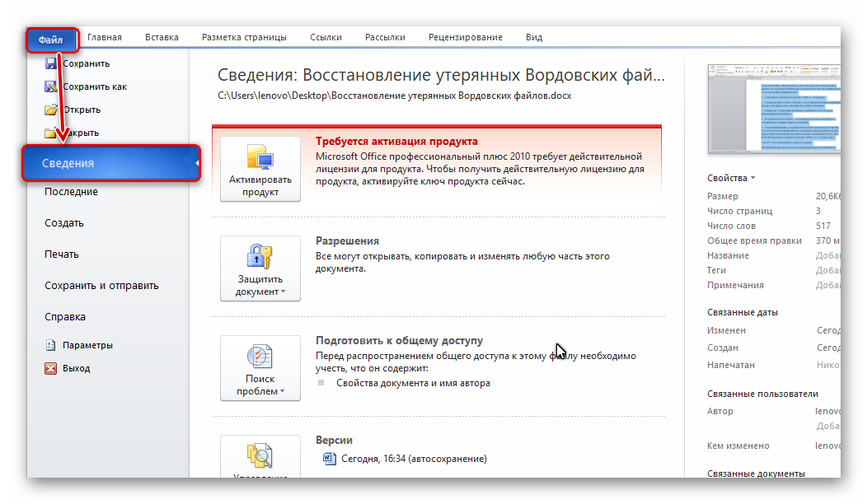Click the Примечания property add field

coord(827,285)
